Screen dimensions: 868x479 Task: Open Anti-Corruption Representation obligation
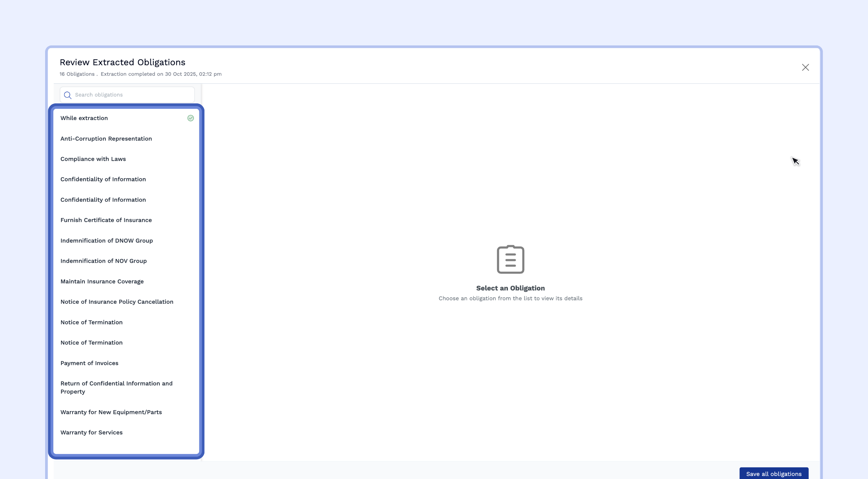pyautogui.click(x=106, y=139)
